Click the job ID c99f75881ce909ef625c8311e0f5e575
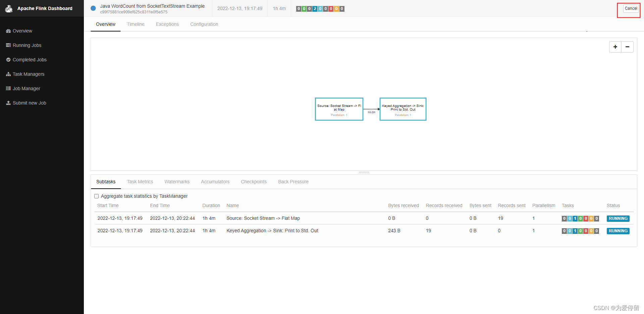Screen dimensions: 644x314 133,12
